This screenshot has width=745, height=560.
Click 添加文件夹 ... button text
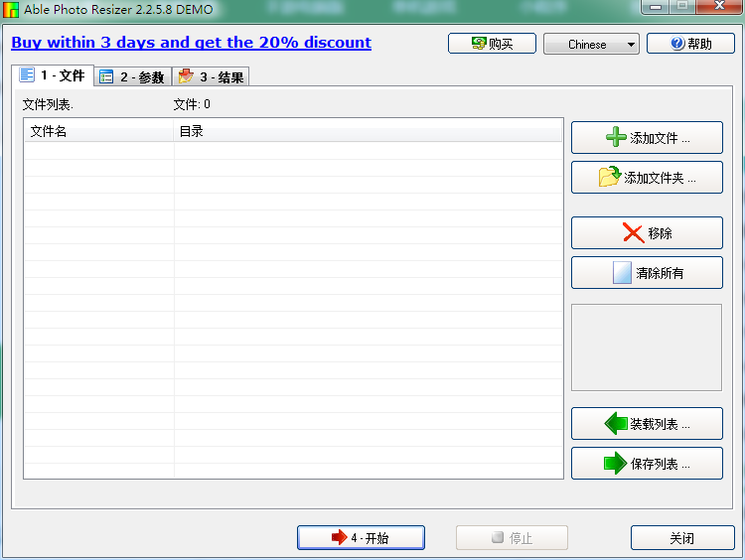click(660, 178)
